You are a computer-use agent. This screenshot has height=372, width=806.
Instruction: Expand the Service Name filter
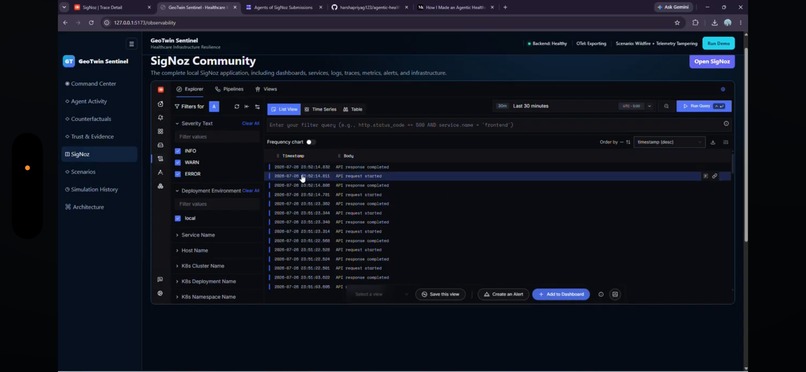click(x=198, y=235)
